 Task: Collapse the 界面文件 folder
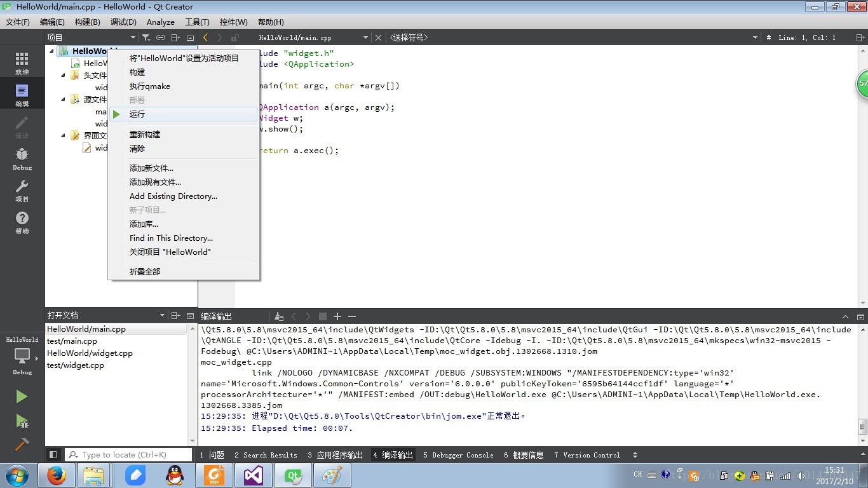click(63, 135)
